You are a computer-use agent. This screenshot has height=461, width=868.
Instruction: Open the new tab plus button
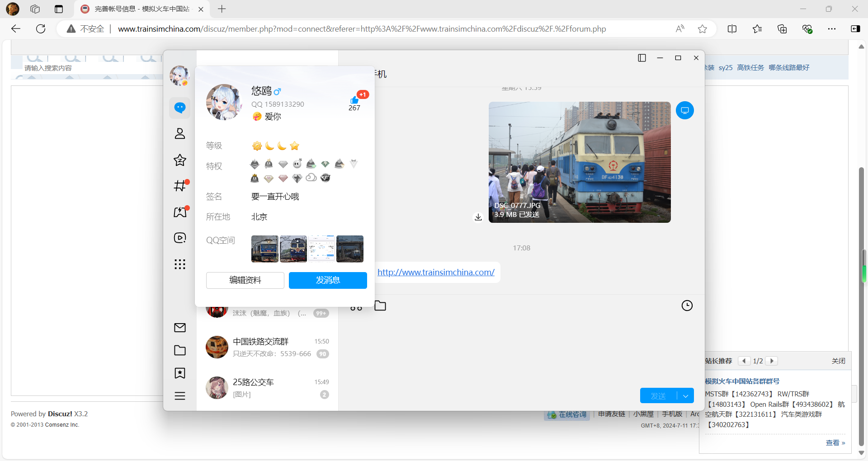[x=222, y=9]
